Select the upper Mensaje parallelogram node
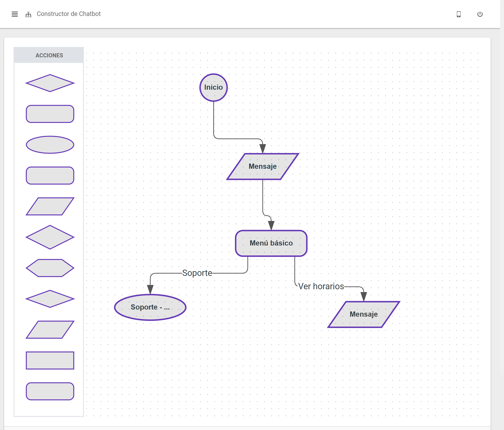Viewport: 504px width, 430px height. click(262, 167)
